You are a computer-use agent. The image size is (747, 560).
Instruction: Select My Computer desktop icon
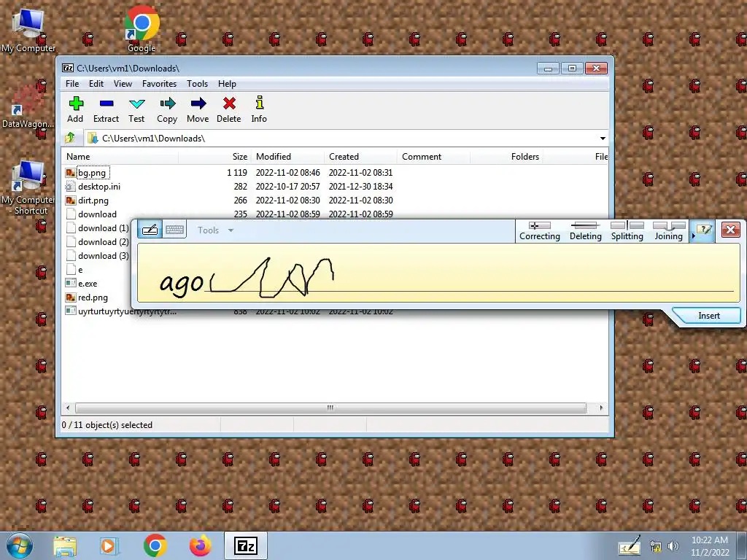[x=28, y=31]
